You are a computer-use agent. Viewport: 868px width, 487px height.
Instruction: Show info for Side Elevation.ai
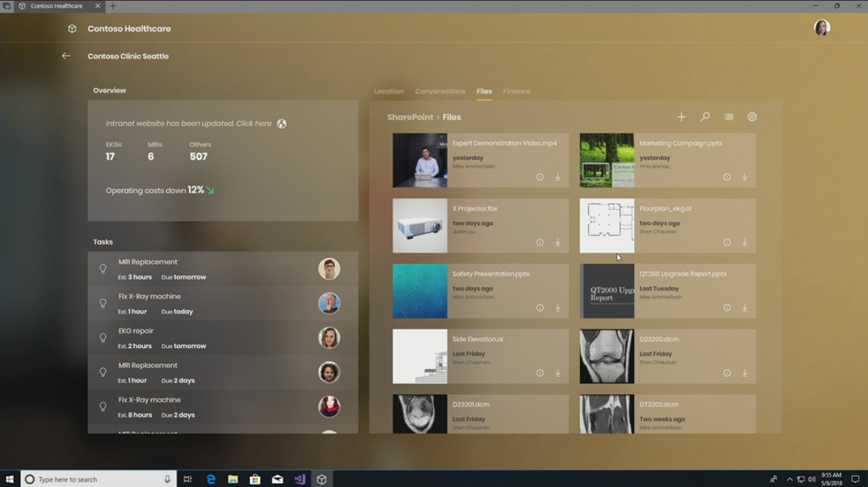click(x=540, y=373)
